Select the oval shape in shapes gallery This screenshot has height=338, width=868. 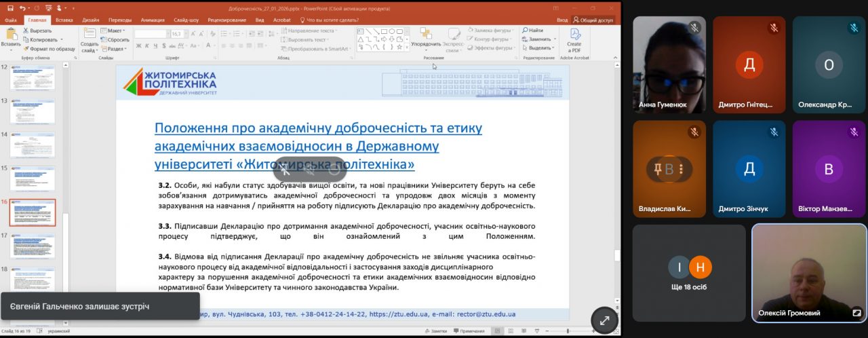pyautogui.click(x=392, y=31)
